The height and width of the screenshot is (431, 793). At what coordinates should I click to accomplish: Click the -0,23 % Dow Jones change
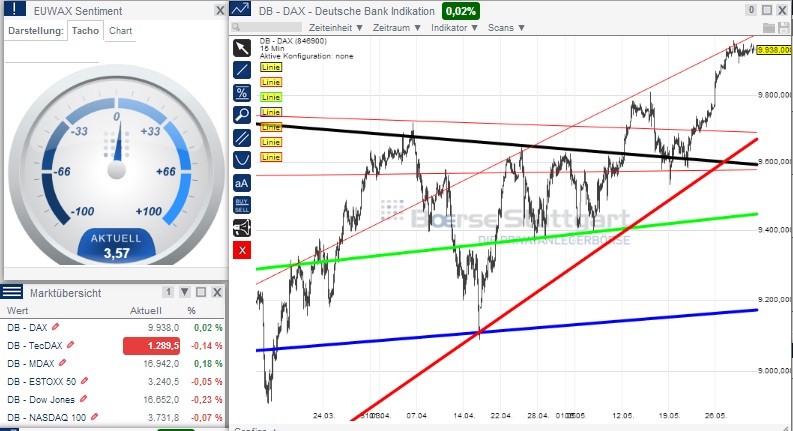point(206,400)
